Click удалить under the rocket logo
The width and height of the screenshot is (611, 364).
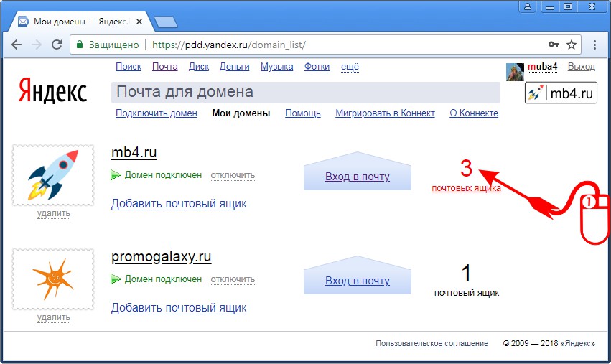coord(53,213)
